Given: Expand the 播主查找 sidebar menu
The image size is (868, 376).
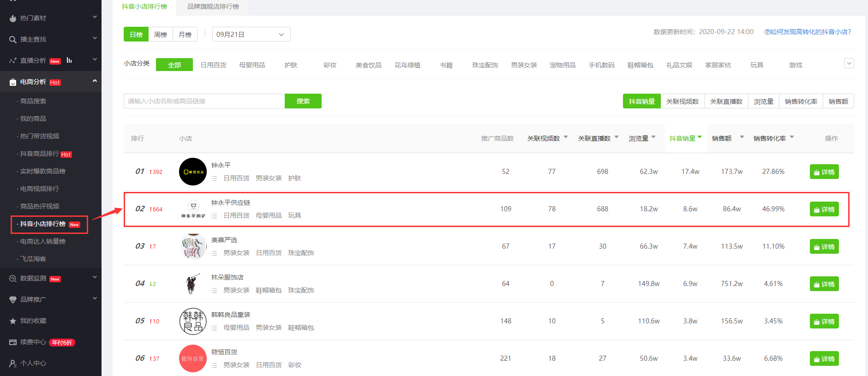Looking at the screenshot, I should 95,38.
